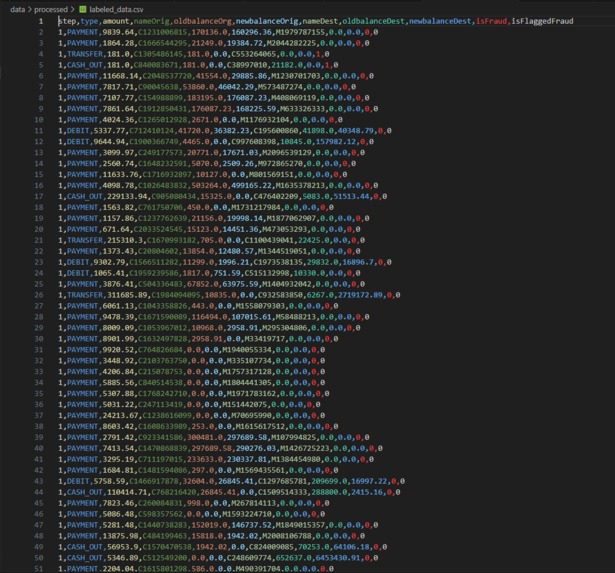Click the amount value 5758.59
Image resolution: width=615 pixels, height=573 pixels.
tap(109, 481)
